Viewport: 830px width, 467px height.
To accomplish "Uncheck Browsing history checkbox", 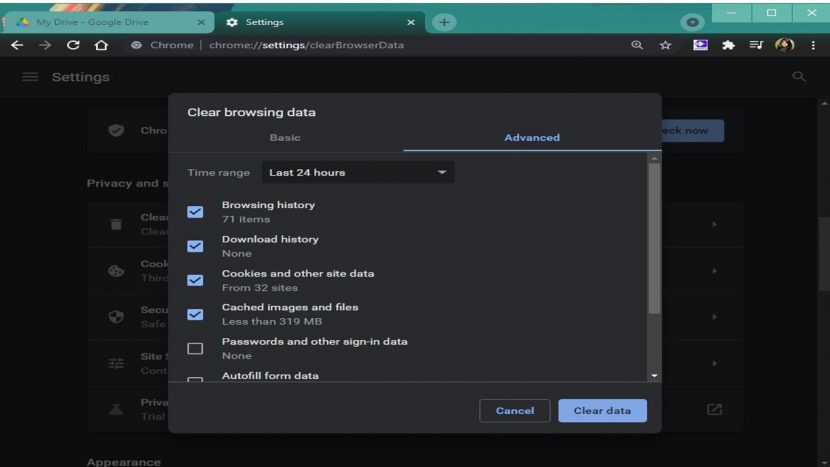I will [195, 212].
